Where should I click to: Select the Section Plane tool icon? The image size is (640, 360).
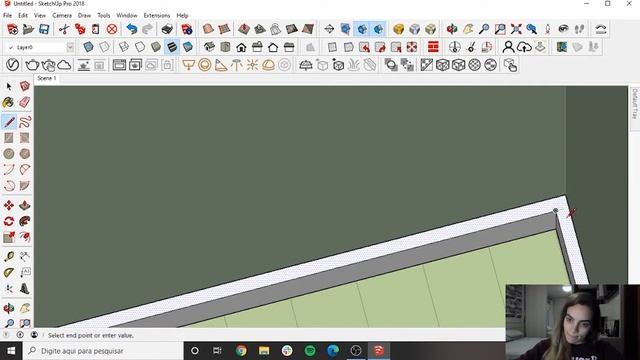coord(329,29)
